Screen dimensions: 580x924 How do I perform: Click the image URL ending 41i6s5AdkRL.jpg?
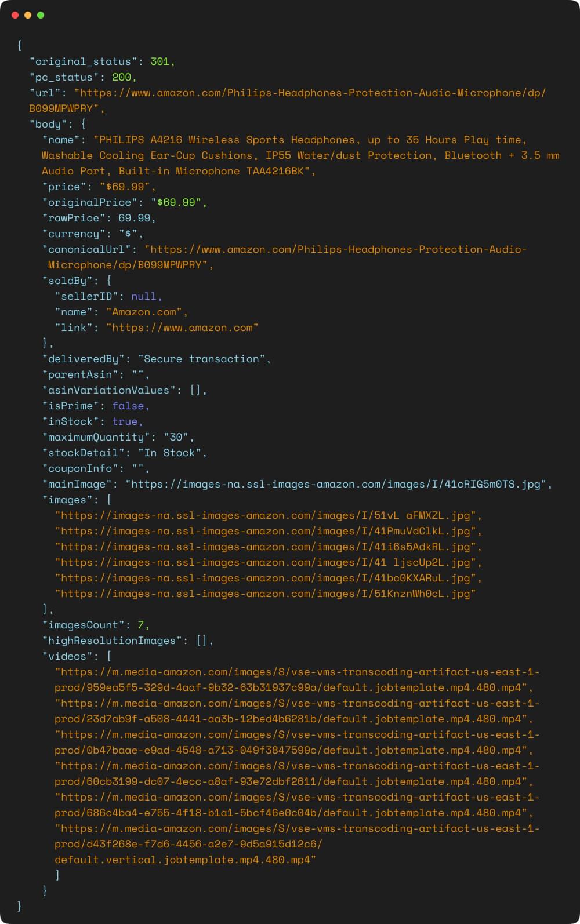click(266, 547)
